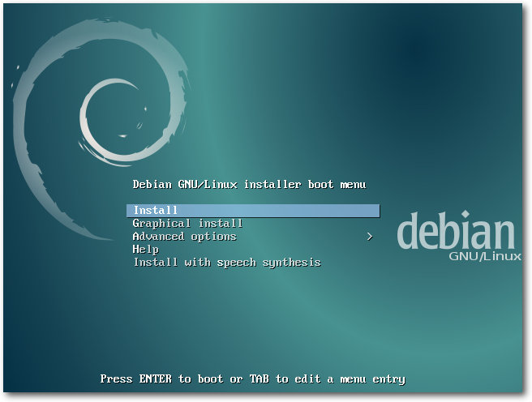This screenshot has height=402, width=532.
Task: Choose Install with speech synthesis
Action: coord(227,263)
